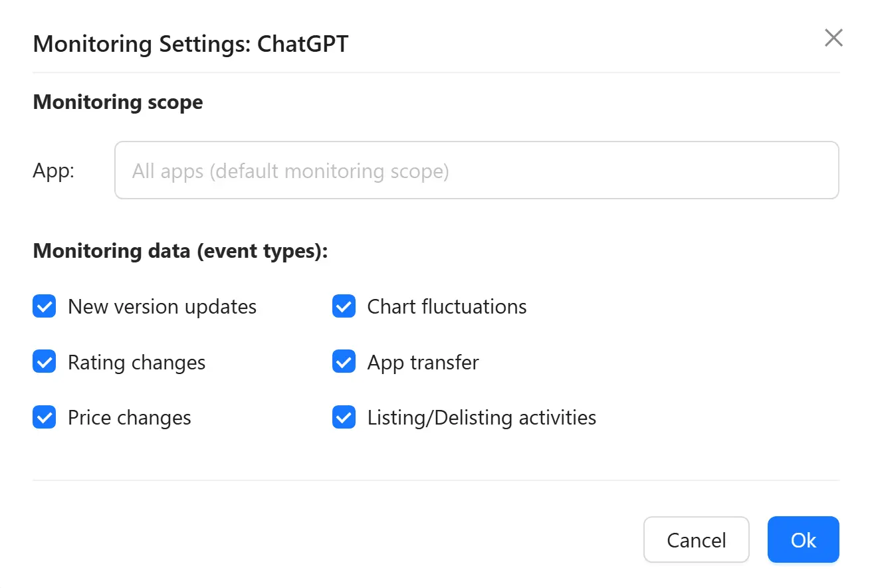Click the Monitoring scope section heading
This screenshot has height=588, width=870.
tap(117, 102)
